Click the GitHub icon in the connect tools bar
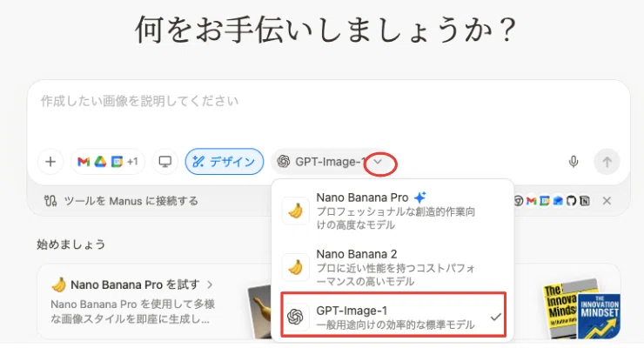The width and height of the screenshot is (644, 348). click(x=571, y=201)
